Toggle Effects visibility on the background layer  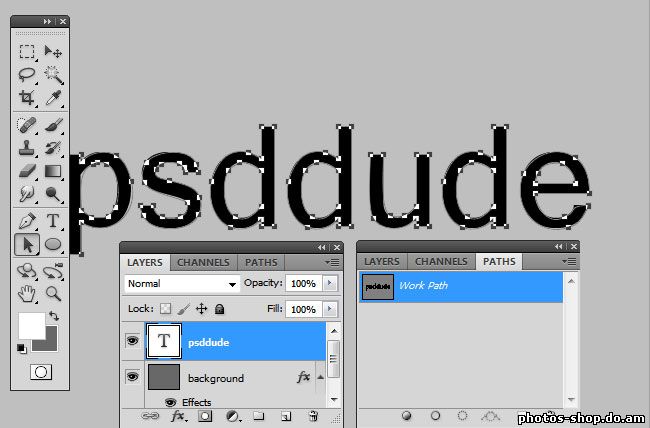point(170,402)
